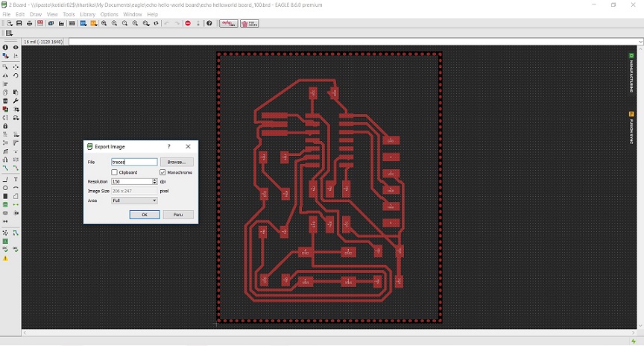
Task: Select the Circle tool
Action: coord(5,188)
